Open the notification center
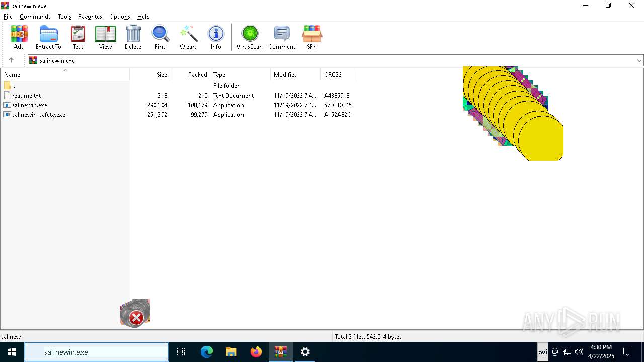644x362 pixels. [628, 352]
